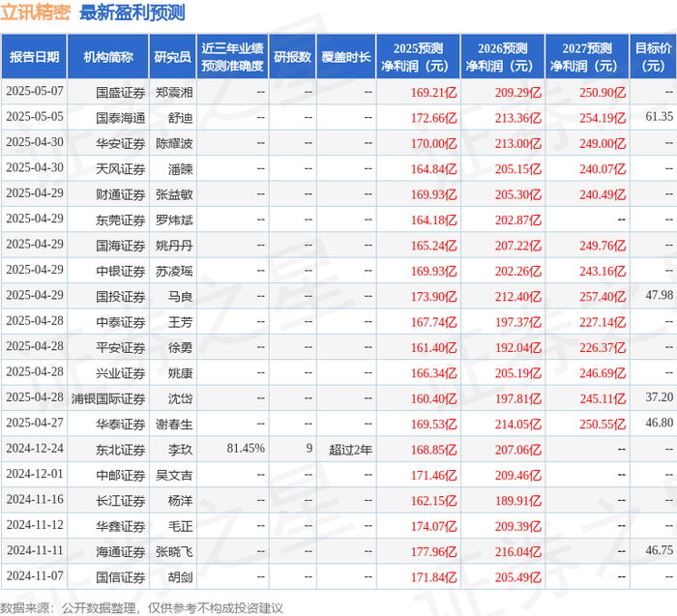
Task: Select the 研究员 column header
Action: 173,57
